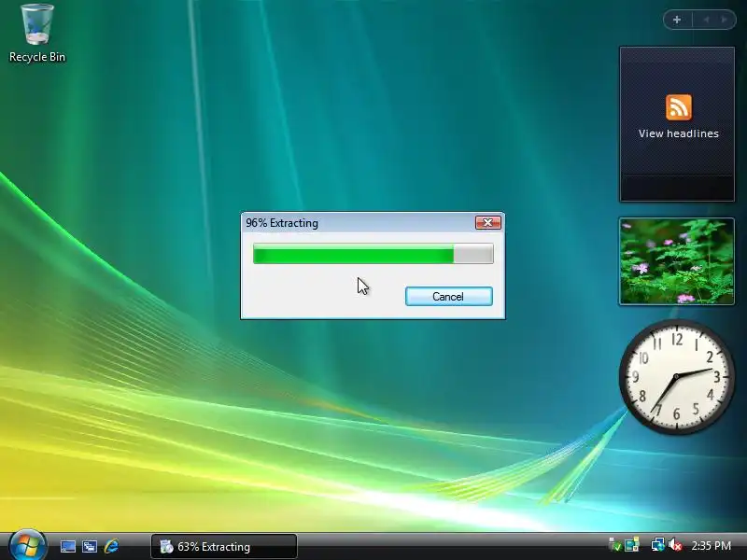Image resolution: width=747 pixels, height=560 pixels.
Task: Select the 63% Extracting taskbar button
Action: click(224, 546)
